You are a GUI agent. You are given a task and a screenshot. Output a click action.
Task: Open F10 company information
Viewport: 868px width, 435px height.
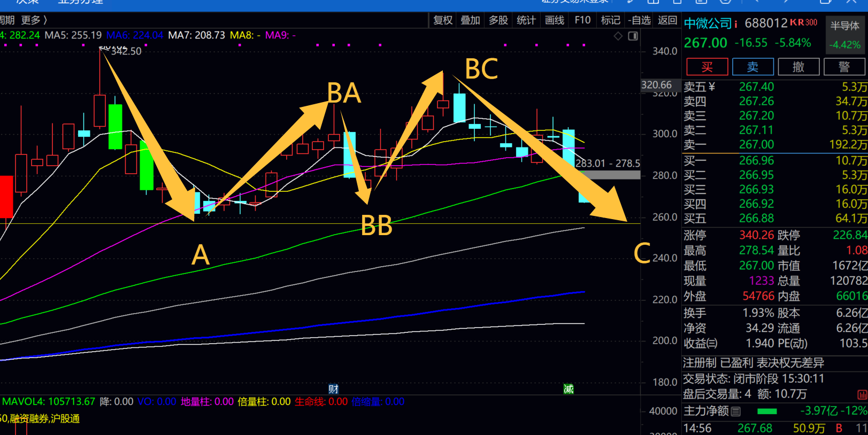(582, 20)
